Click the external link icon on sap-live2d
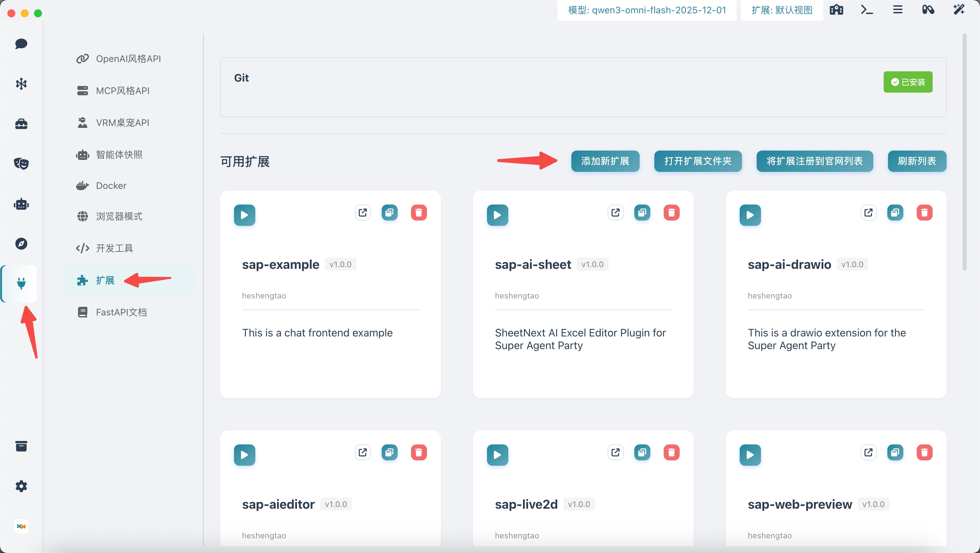Viewport: 980px width, 553px height. pyautogui.click(x=616, y=453)
